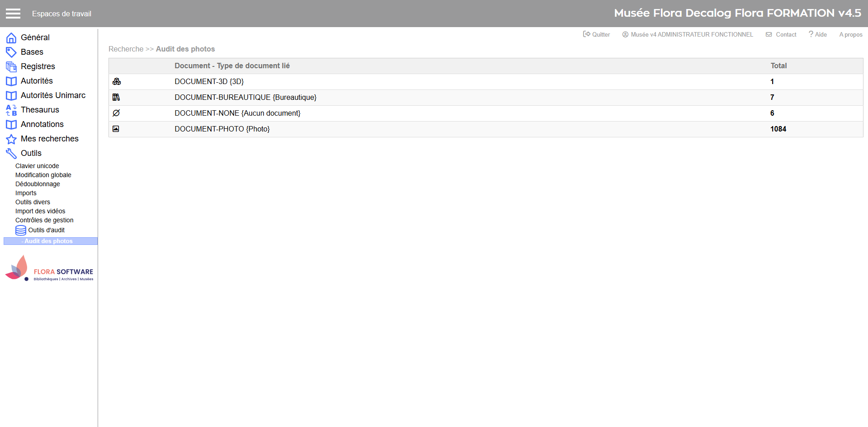
Task: Click the Thesaurus A-B icon
Action: (x=11, y=110)
